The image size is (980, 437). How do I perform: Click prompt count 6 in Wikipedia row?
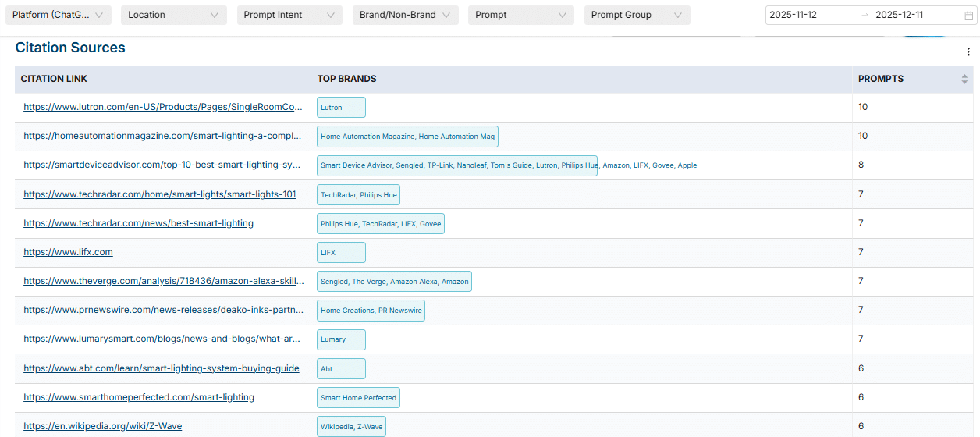861,426
